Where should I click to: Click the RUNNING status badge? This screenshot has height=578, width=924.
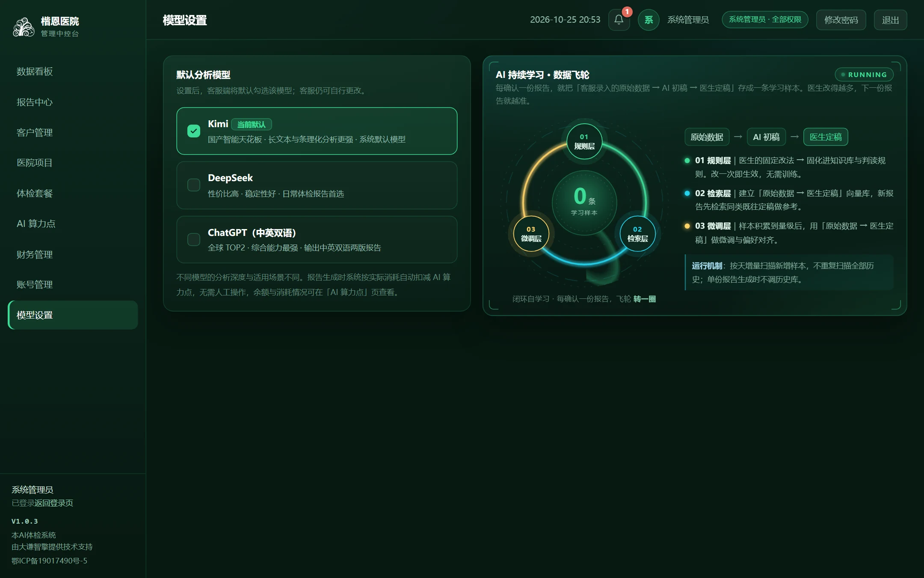(x=864, y=74)
